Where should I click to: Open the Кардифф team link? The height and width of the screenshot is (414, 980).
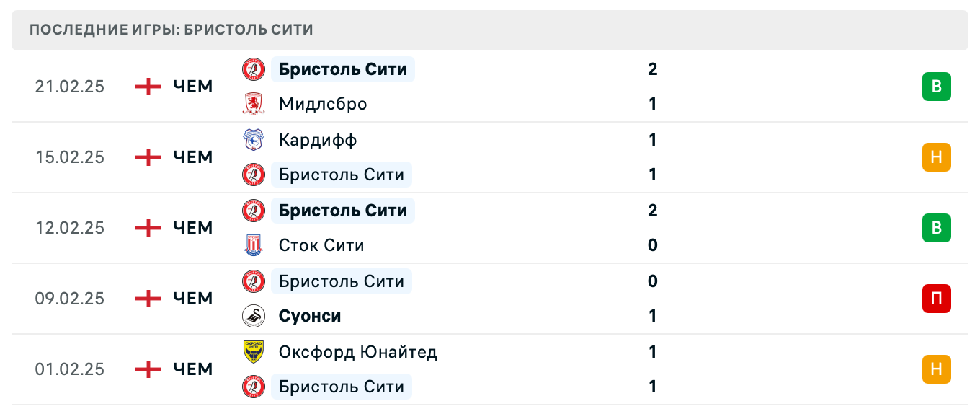pyautogui.click(x=318, y=140)
